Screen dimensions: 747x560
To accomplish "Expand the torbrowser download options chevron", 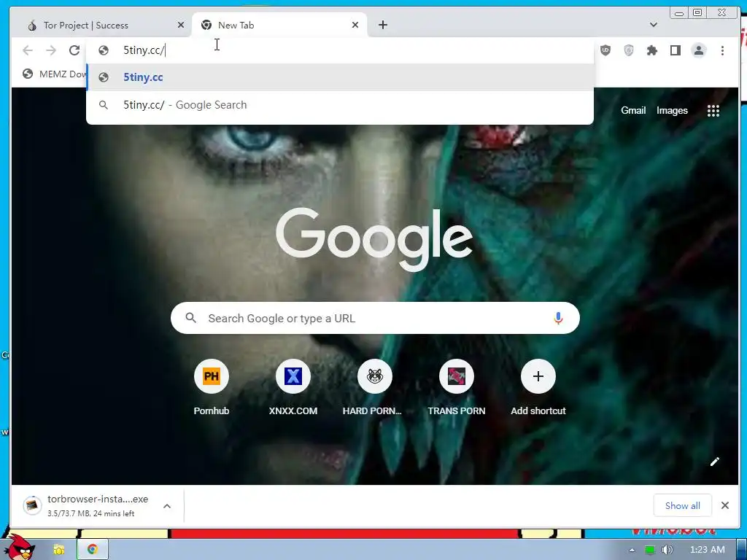I will (x=167, y=506).
